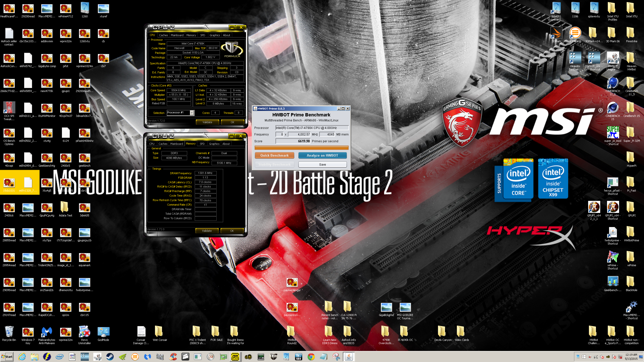
Task: Switch to Memory tab in upper CPU-Z
Action: coord(191,35)
